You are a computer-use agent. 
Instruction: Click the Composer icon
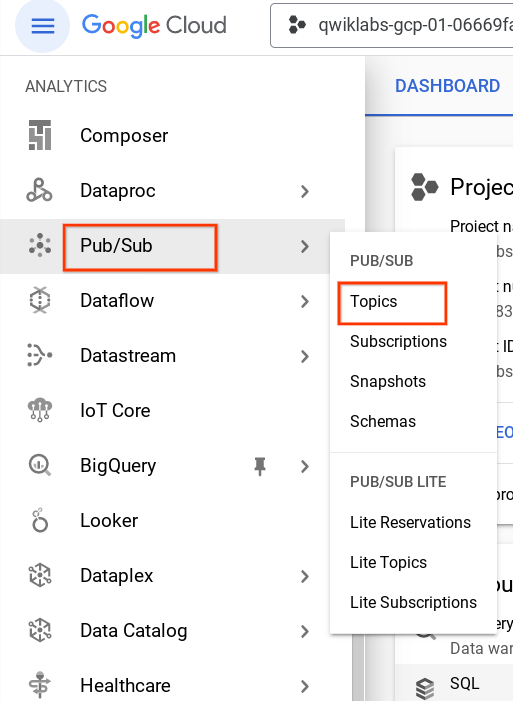[x=40, y=135]
